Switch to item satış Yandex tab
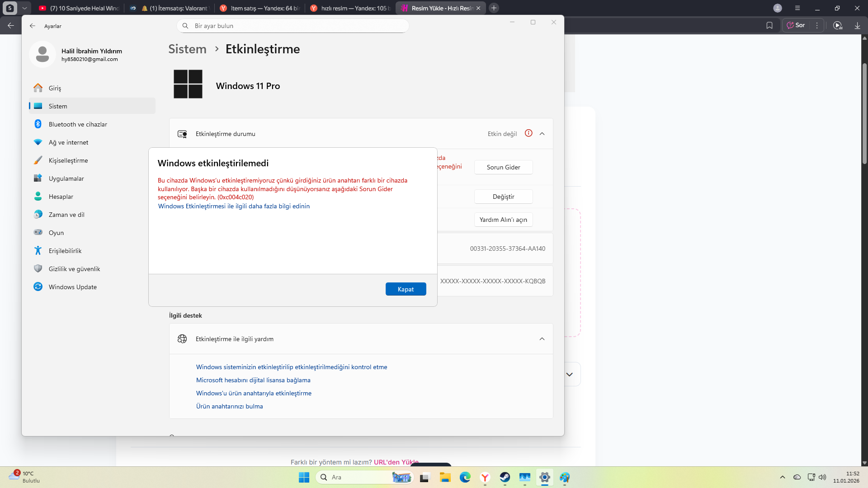The height and width of the screenshot is (488, 868). (260, 8)
